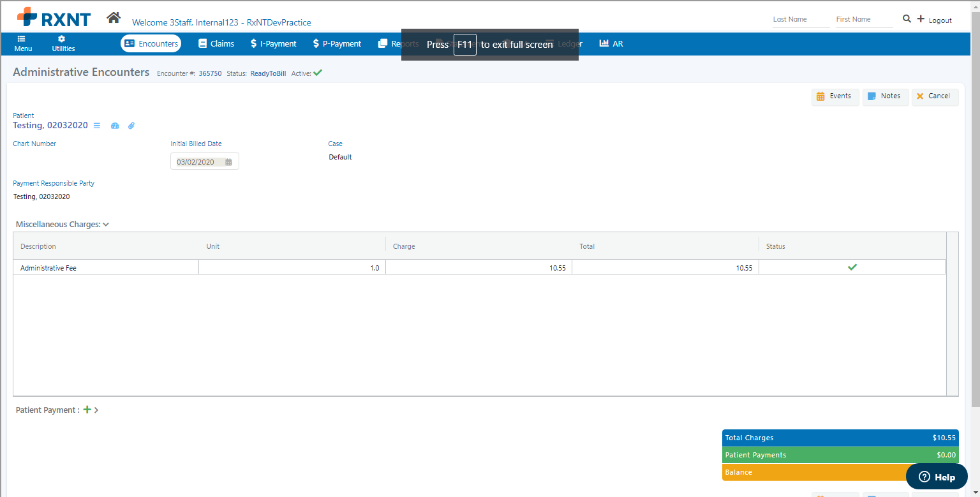This screenshot has height=497, width=980.
Task: Click the Total Charges summary bar
Action: (x=840, y=438)
